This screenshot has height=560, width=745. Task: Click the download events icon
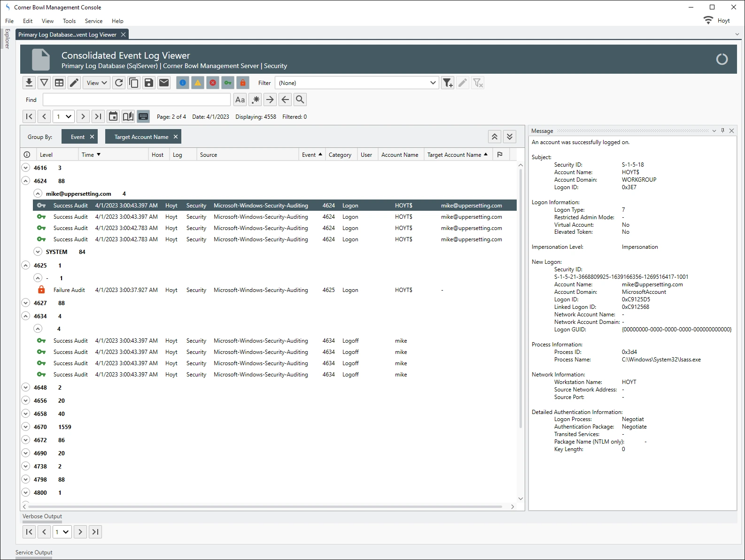29,83
